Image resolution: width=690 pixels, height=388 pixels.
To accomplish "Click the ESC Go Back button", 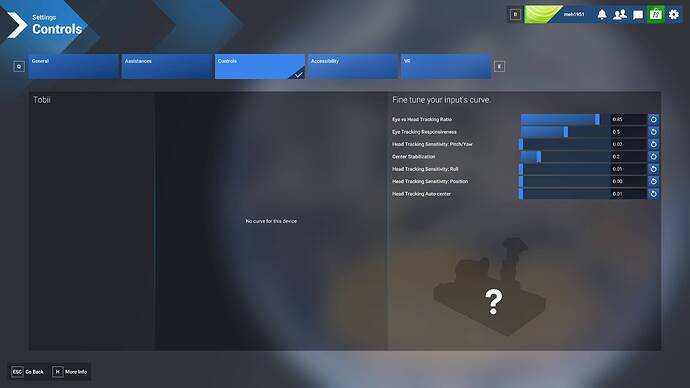I will pos(28,372).
